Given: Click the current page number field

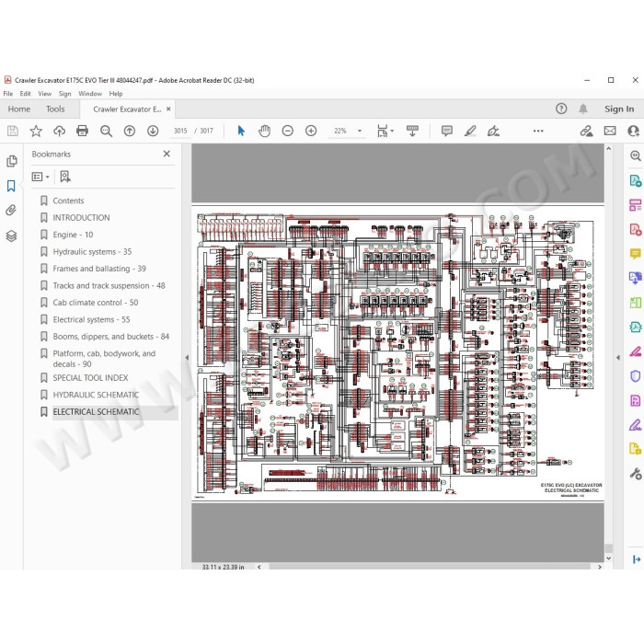Looking at the screenshot, I should coord(180,131).
